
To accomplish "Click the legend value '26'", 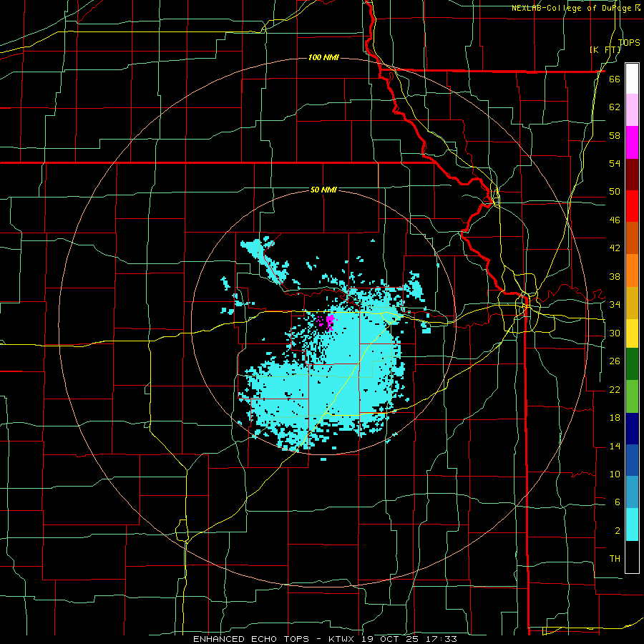I will click(615, 361).
